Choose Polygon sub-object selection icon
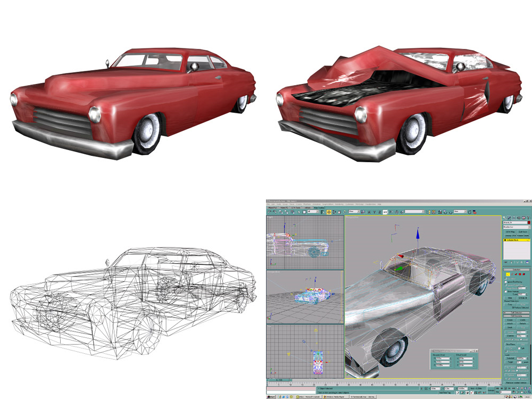The width and height of the screenshot is (532, 399). [520, 274]
